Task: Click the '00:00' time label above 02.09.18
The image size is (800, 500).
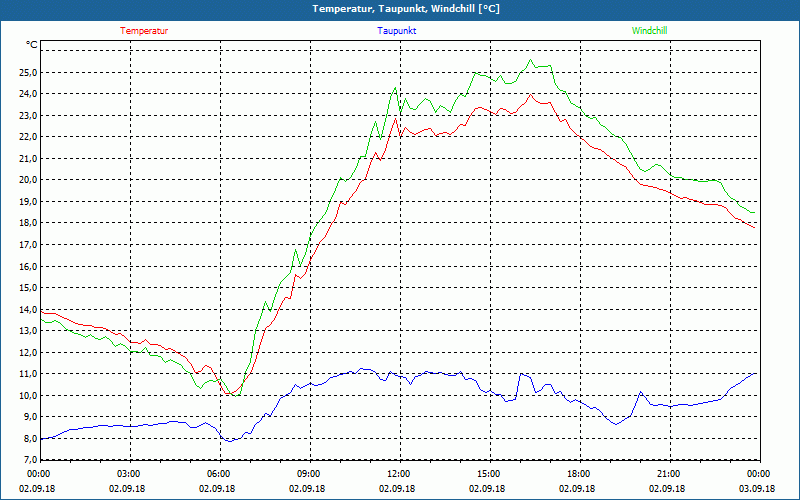Action: click(x=37, y=474)
